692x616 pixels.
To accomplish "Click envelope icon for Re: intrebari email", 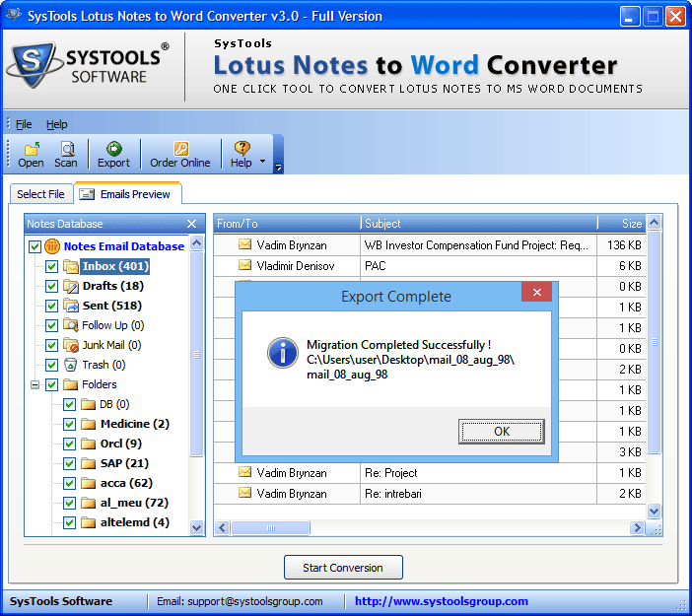I will [x=244, y=493].
